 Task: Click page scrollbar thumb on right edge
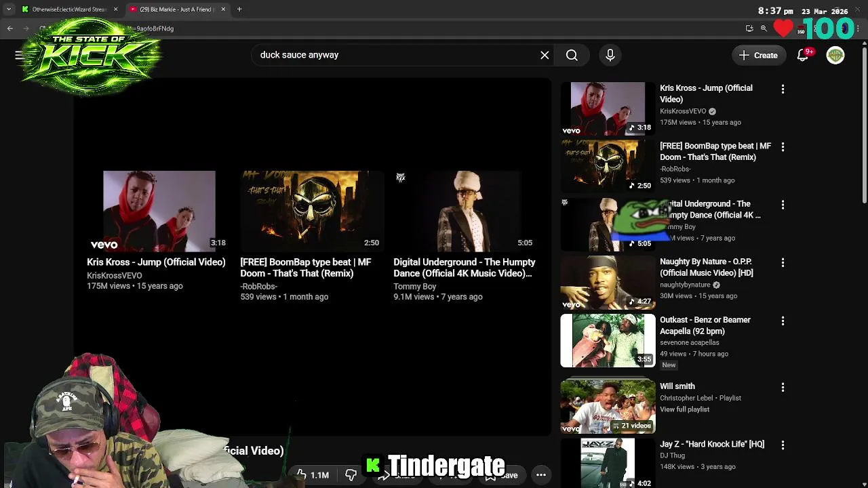pos(864,125)
